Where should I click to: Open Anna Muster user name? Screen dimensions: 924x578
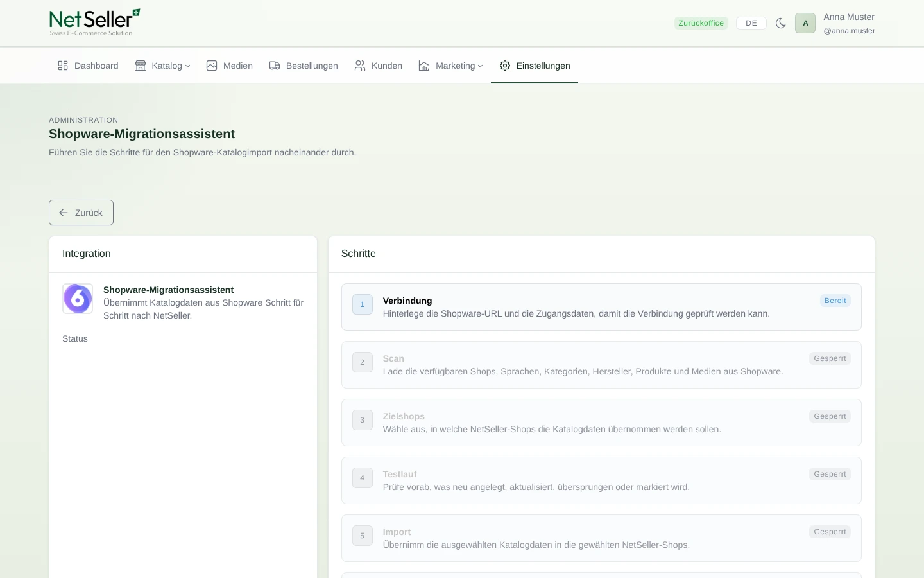pos(849,17)
